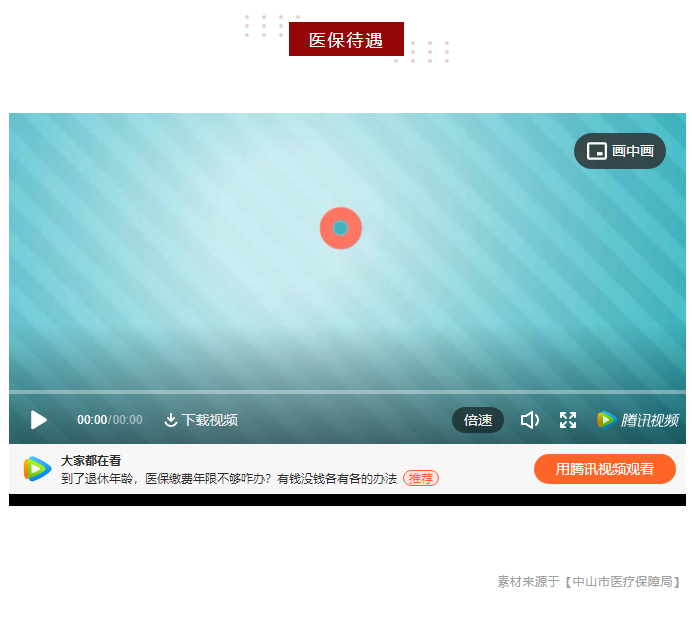Image resolution: width=692 pixels, height=620 pixels.
Task: Click the 用腾讯视频观看 button
Action: (x=605, y=469)
